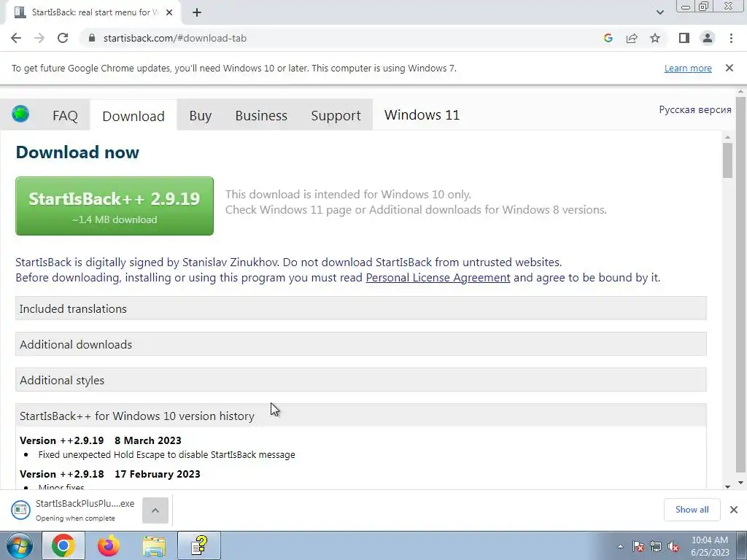The height and width of the screenshot is (560, 747).
Task: Click the StartIsBack++ 2.9.19 download button
Action: tap(115, 206)
